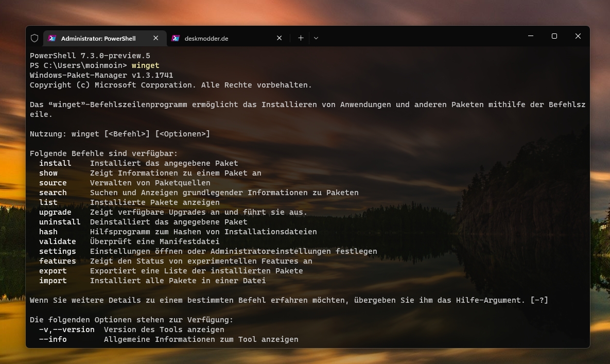Close the Administrator: PowerShell tab
Screen dimensions: 610x364
click(155, 38)
